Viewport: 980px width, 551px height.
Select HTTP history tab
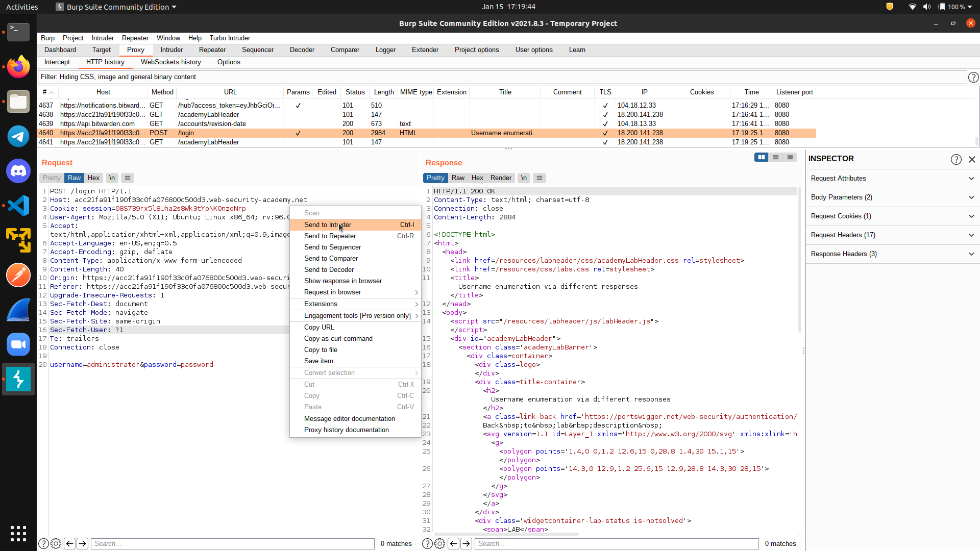click(x=105, y=62)
